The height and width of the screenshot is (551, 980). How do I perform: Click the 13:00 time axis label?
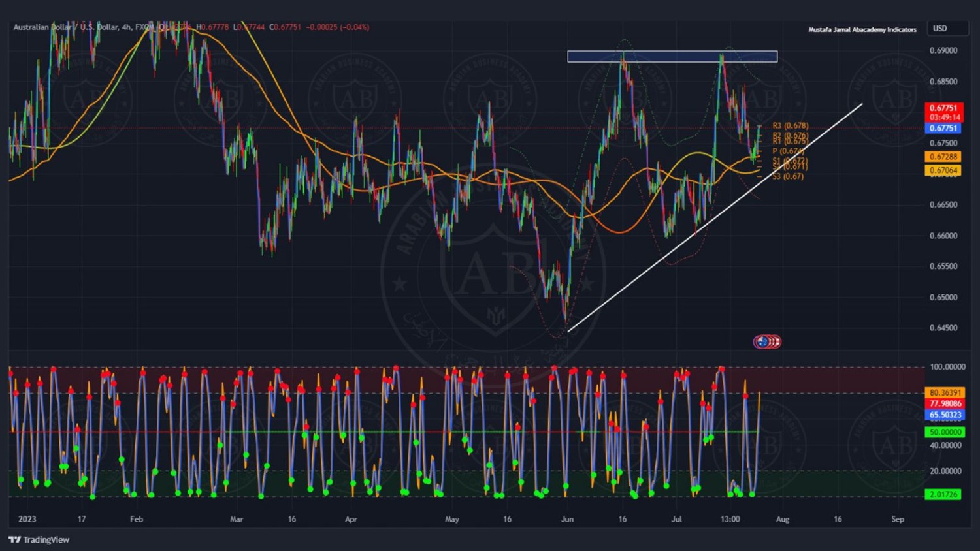pyautogui.click(x=730, y=519)
